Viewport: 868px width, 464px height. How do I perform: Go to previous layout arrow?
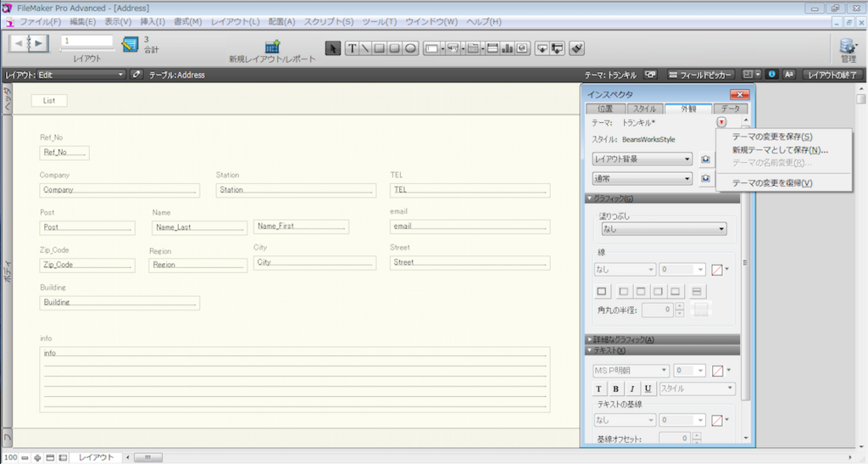(x=19, y=43)
